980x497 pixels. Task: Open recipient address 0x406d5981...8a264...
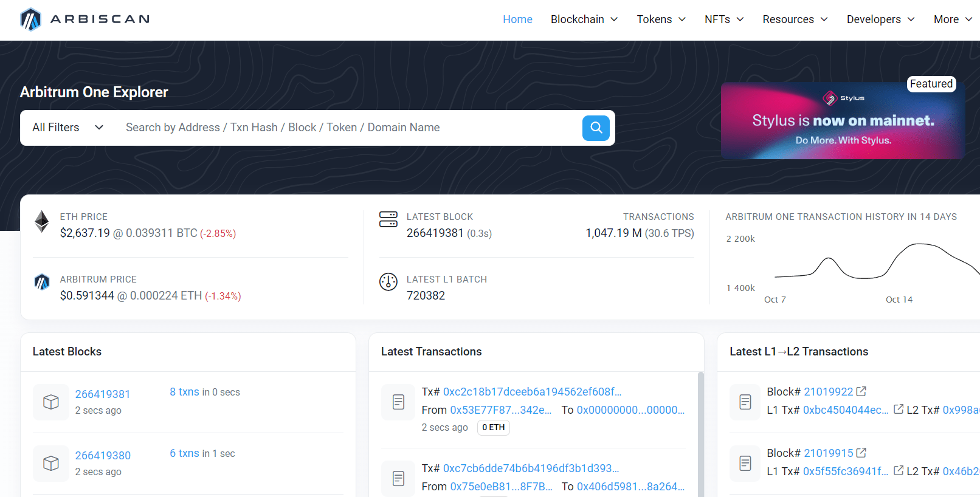tap(630, 487)
